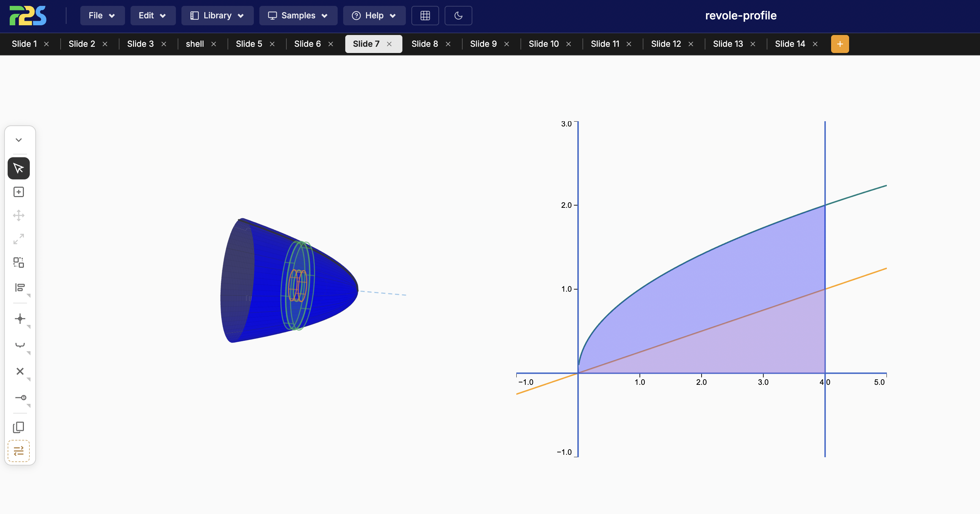Open the settings sliders icon in sidebar
Image resolution: width=980 pixels, height=514 pixels.
19,451
